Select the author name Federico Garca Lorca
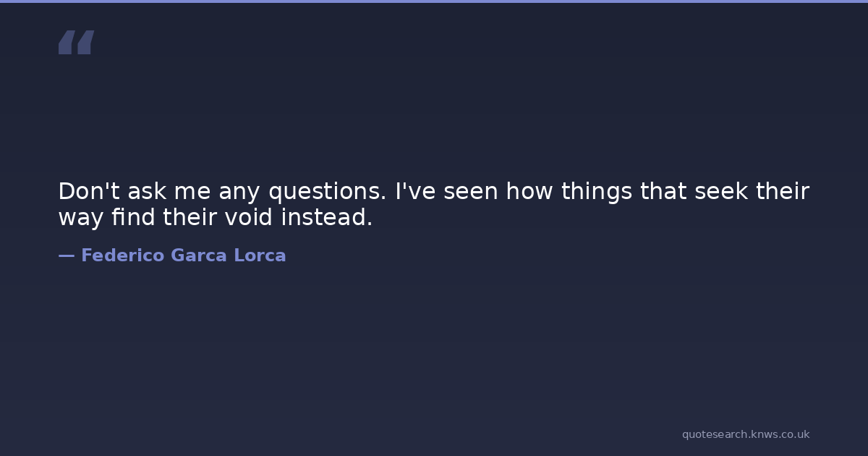 pyautogui.click(x=183, y=256)
